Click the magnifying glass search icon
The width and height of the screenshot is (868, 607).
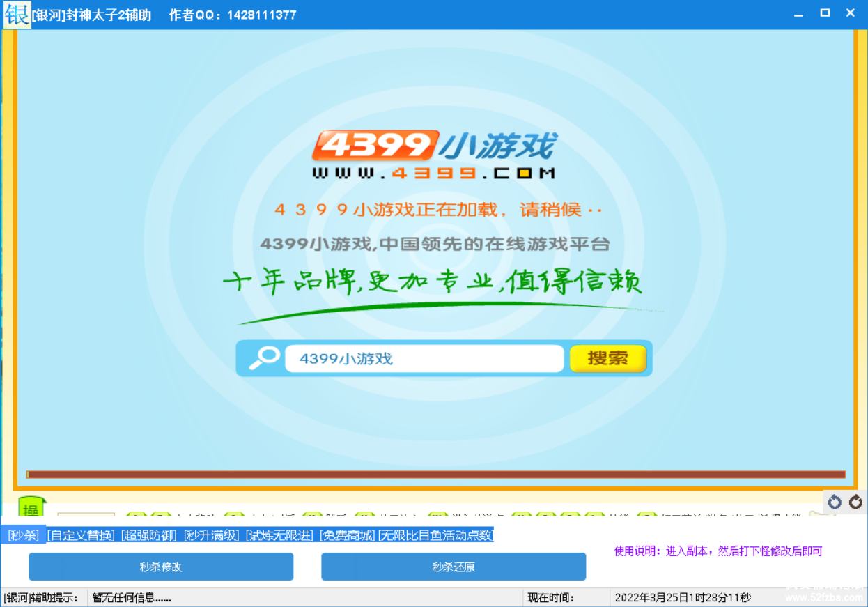pyautogui.click(x=264, y=358)
